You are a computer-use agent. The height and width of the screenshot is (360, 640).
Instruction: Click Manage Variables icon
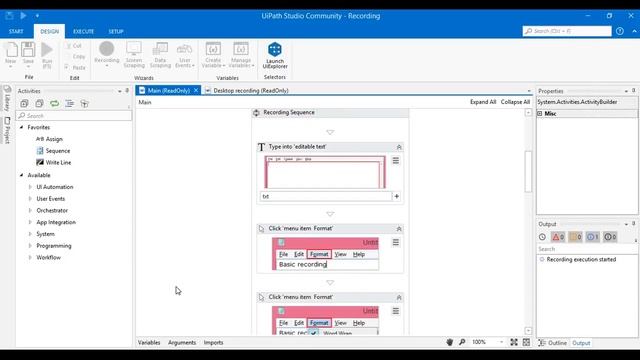(x=241, y=49)
